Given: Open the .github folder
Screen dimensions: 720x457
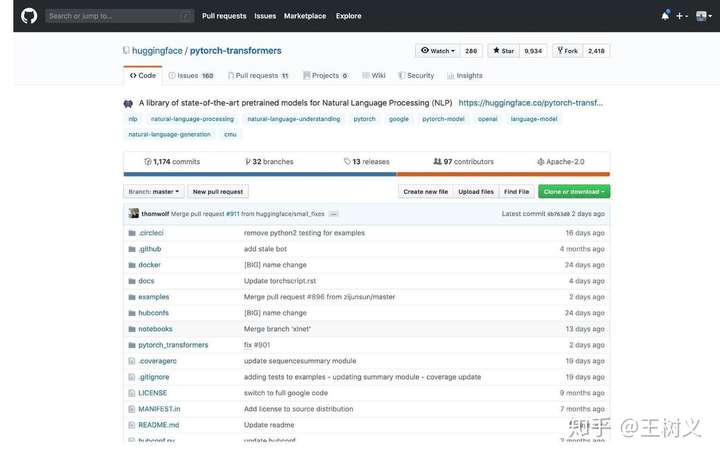Looking at the screenshot, I should (150, 249).
